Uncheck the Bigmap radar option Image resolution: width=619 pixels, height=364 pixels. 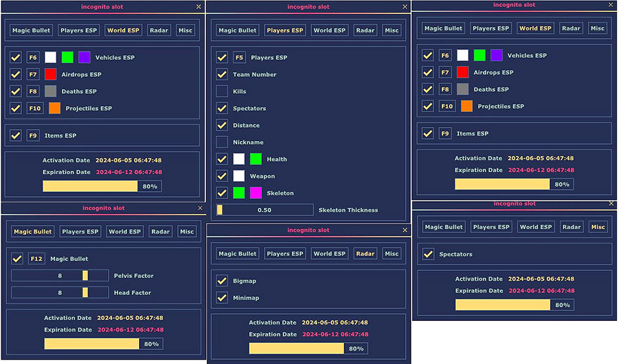tap(222, 281)
